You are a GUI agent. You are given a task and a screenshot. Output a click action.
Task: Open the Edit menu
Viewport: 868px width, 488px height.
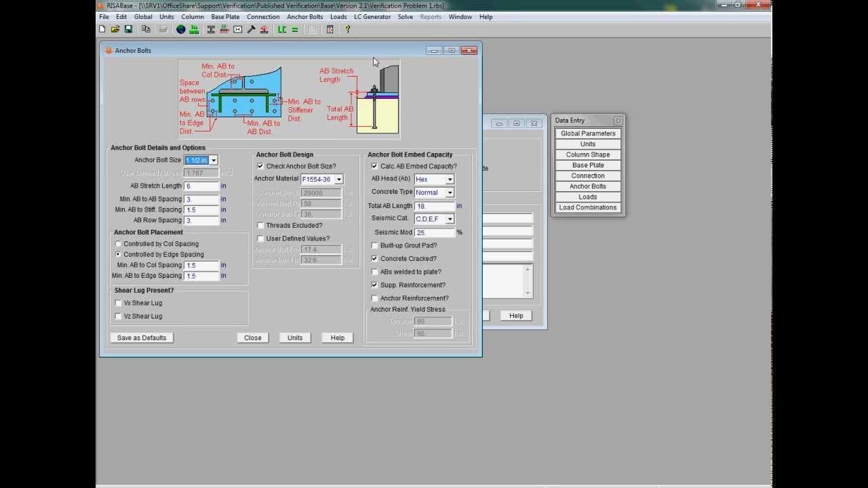pos(121,17)
